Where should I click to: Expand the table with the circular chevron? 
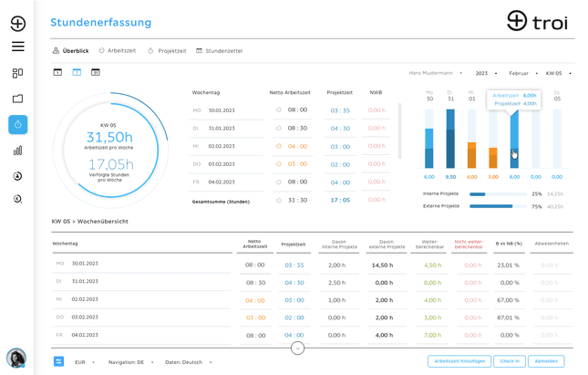[297, 349]
